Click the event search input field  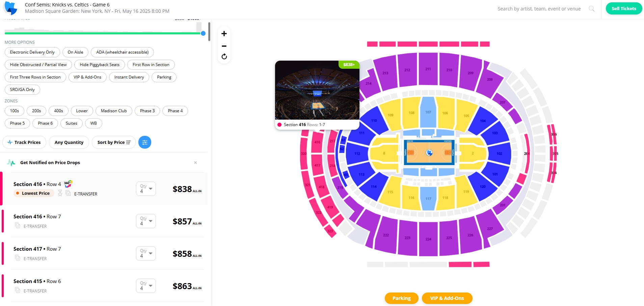(x=539, y=9)
